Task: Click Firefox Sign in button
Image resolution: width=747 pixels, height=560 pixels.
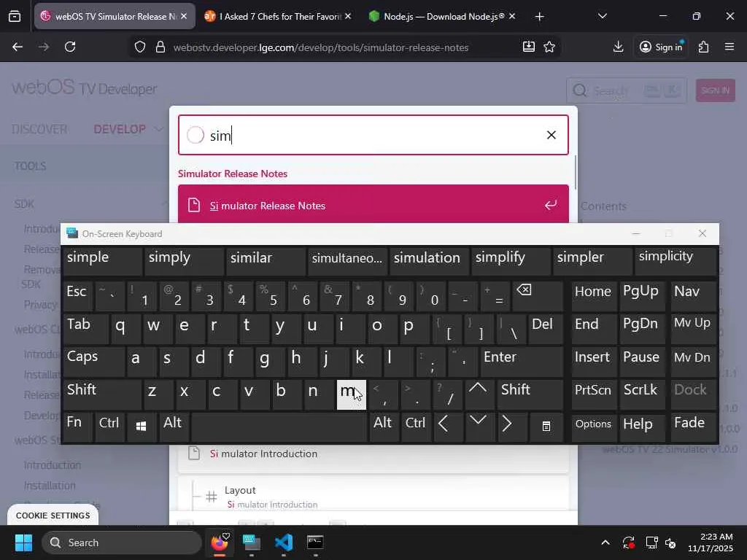Action: pos(661,47)
